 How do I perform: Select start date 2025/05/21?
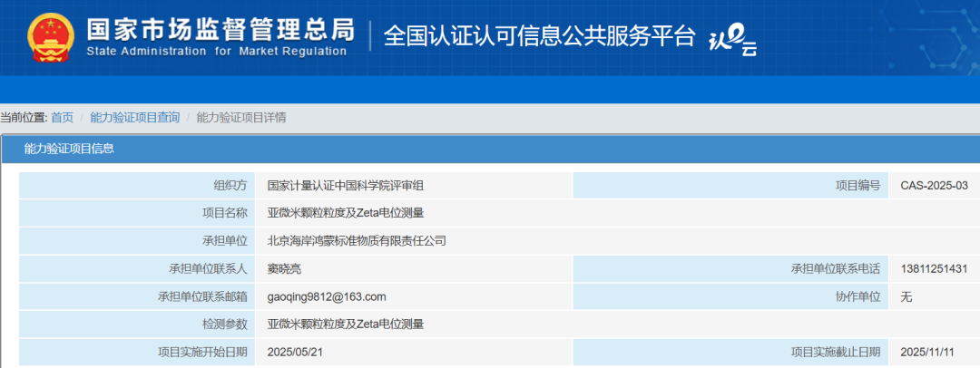[295, 352]
